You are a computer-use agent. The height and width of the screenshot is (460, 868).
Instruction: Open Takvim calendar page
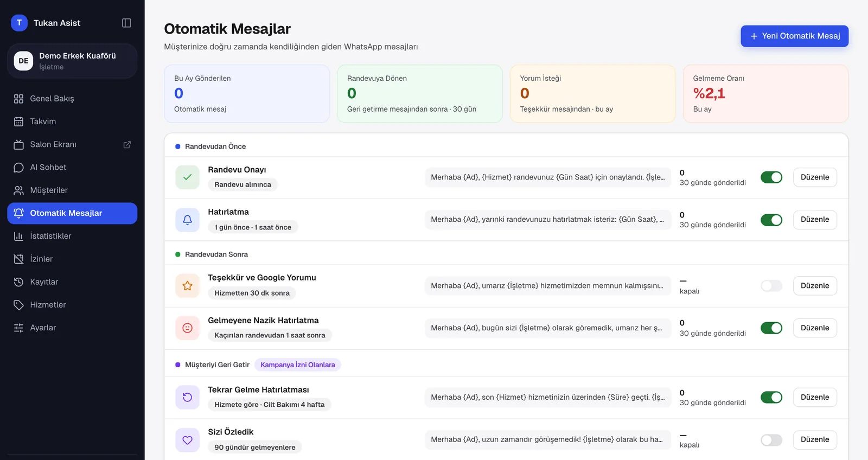click(72, 122)
